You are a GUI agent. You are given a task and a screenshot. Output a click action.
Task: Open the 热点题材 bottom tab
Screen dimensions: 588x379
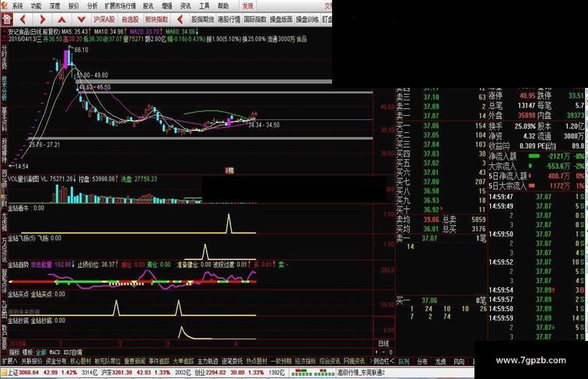coord(257,361)
